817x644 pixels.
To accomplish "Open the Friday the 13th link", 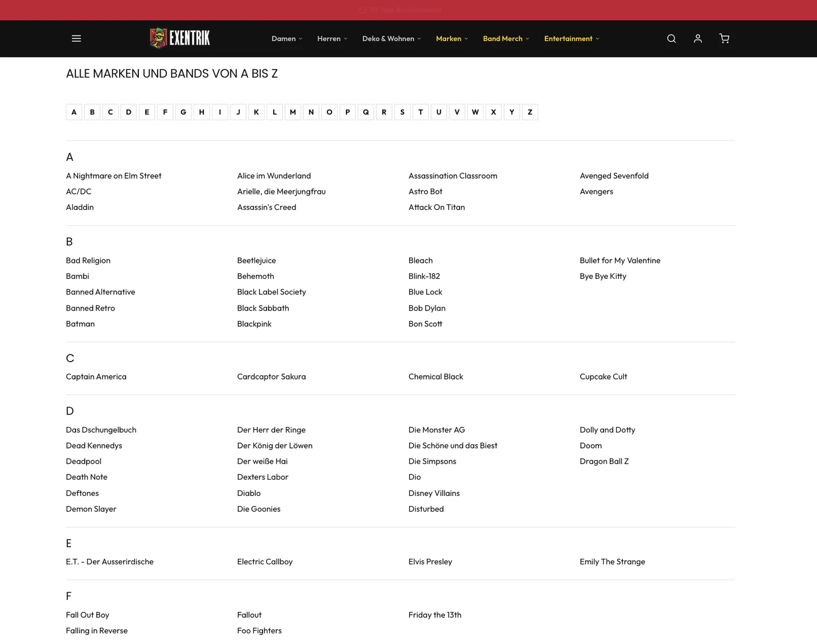I will pyautogui.click(x=435, y=615).
